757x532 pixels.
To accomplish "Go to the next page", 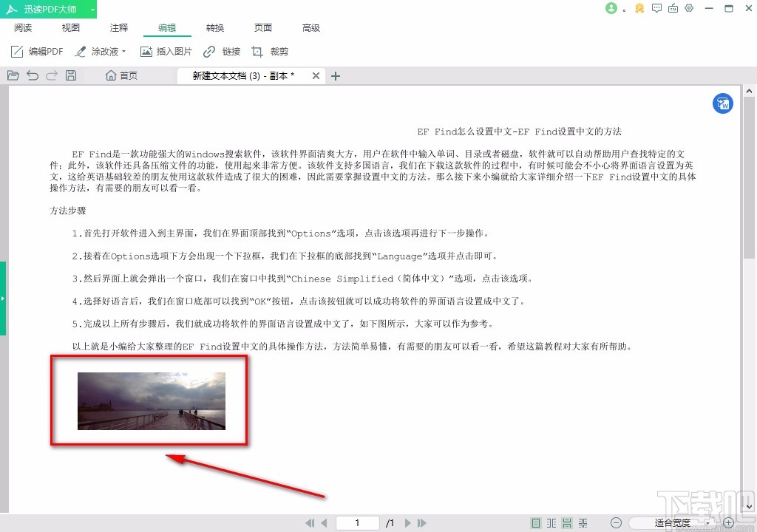I will [x=408, y=523].
